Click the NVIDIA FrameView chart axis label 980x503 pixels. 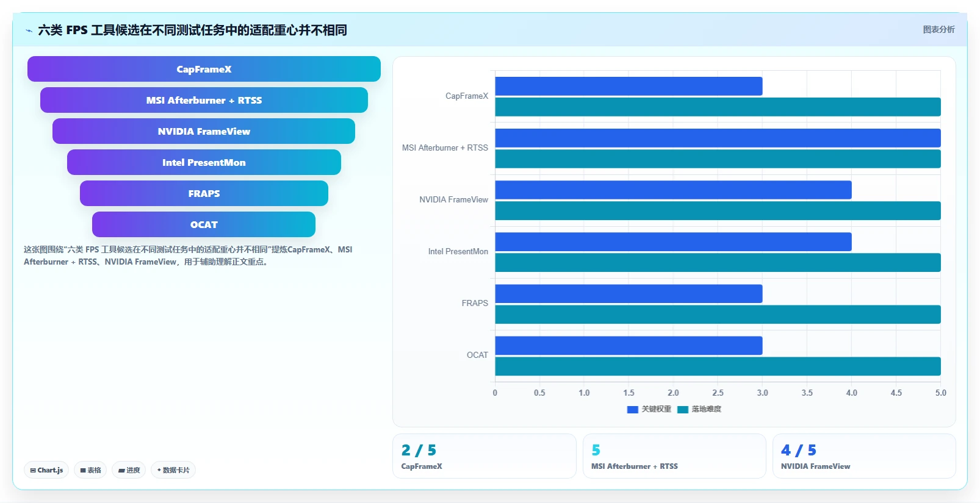(x=453, y=199)
